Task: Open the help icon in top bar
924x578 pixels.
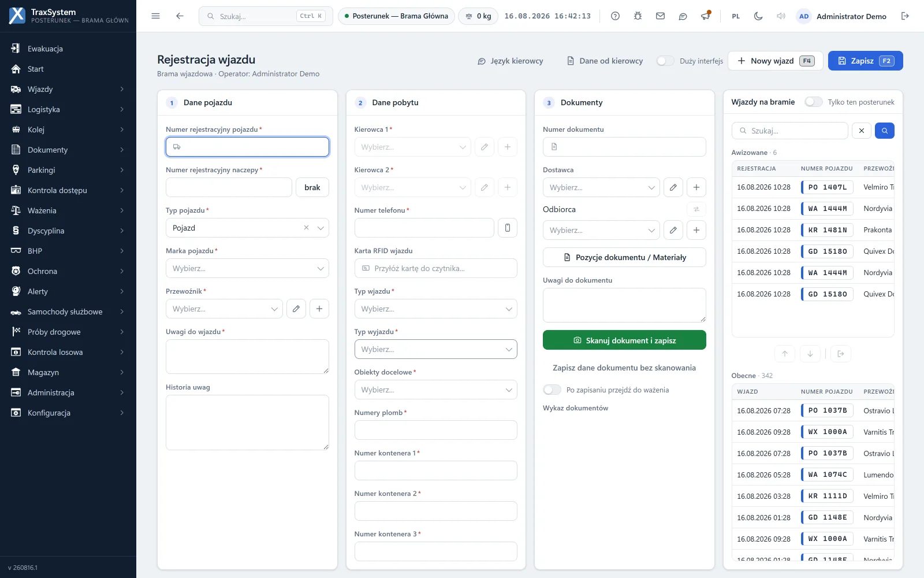Action: 615,16
